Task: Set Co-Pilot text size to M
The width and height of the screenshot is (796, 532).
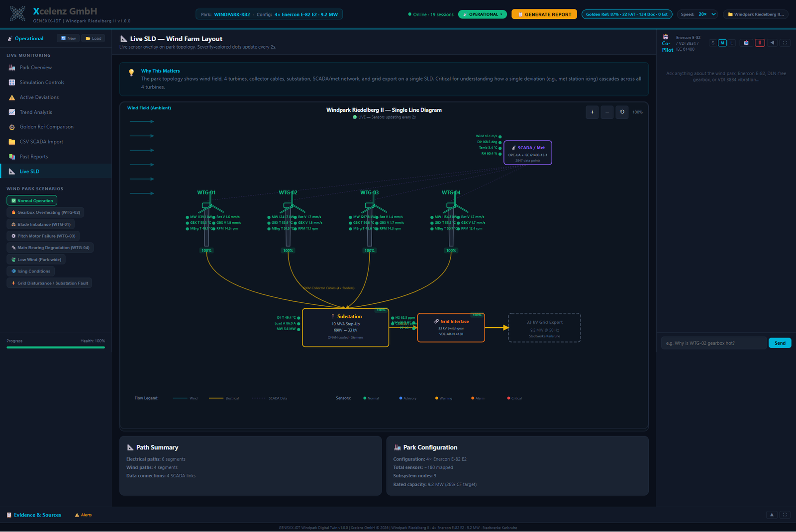Action: (722, 43)
